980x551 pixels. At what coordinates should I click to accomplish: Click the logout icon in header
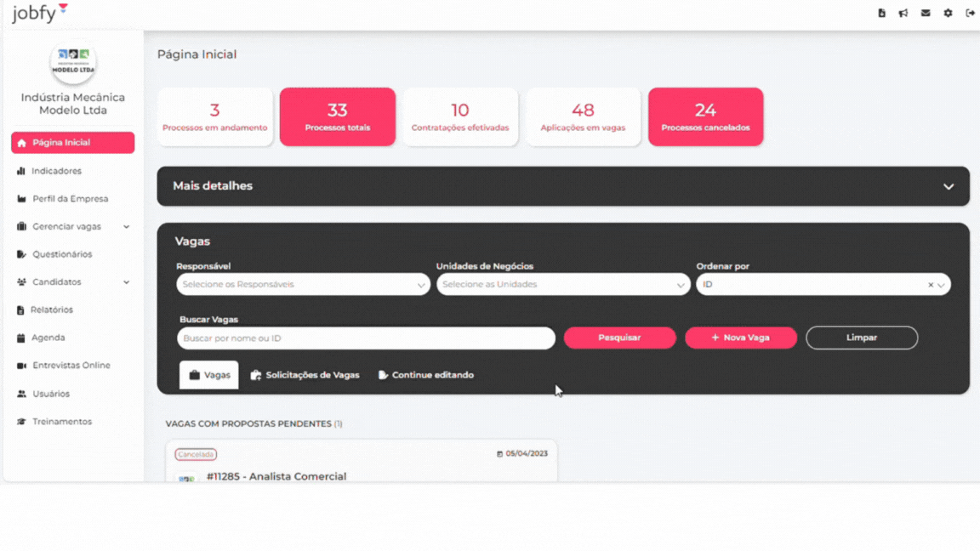970,13
